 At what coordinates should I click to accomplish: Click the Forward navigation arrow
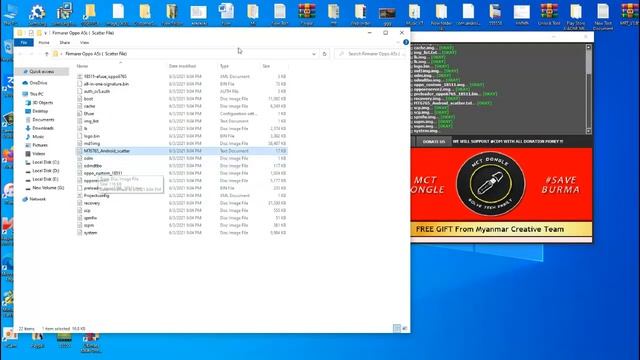pos(31,54)
